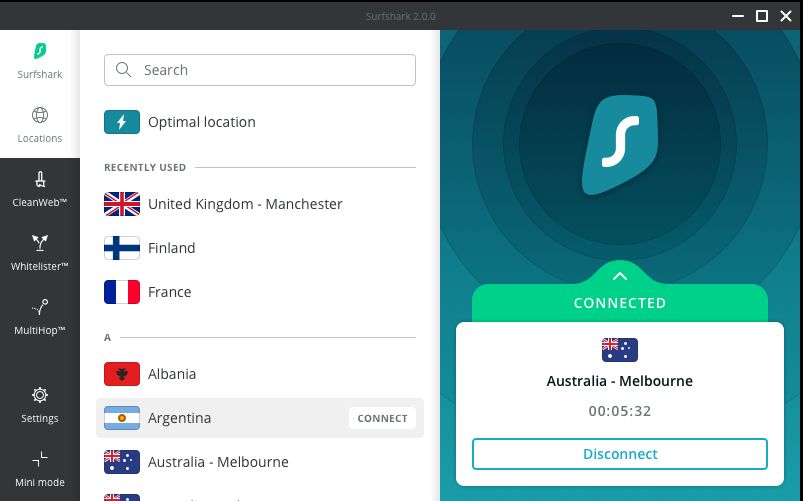The height and width of the screenshot is (501, 803).
Task: Open Whitelister feature in sidebar
Action: tap(39, 254)
